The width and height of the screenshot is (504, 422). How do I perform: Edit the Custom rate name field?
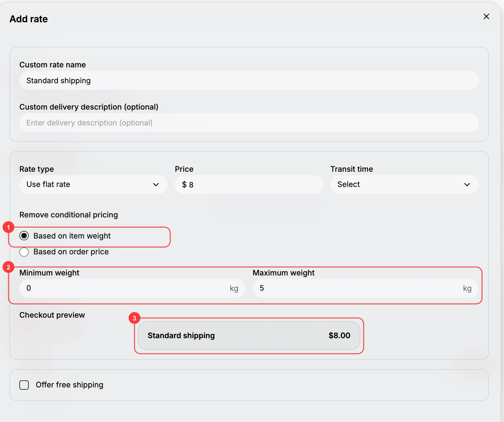tap(249, 81)
